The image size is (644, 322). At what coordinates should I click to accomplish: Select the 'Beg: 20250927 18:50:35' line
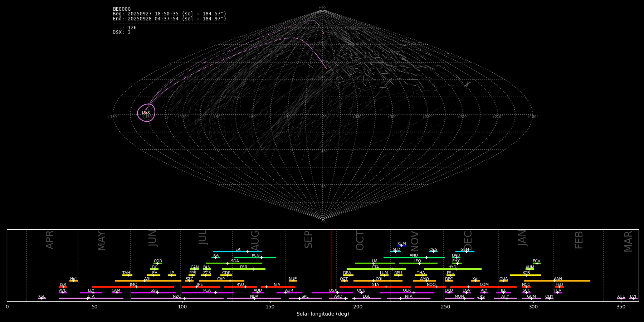tap(170, 14)
